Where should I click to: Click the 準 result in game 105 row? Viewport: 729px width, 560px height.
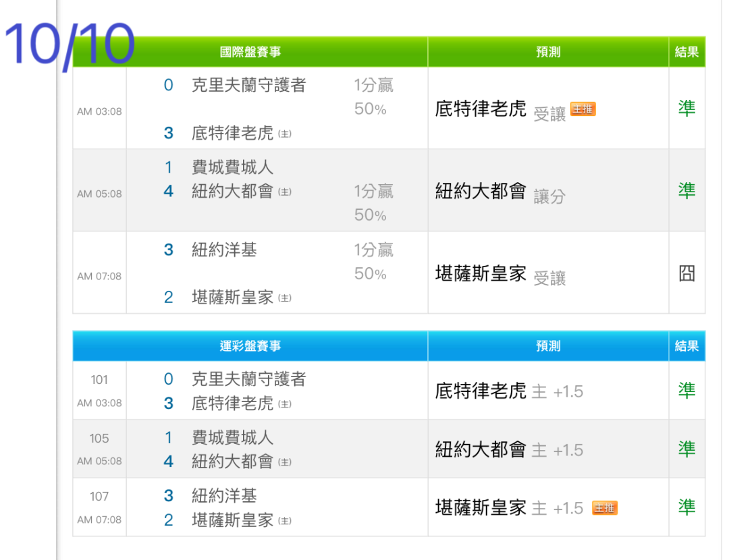686,449
